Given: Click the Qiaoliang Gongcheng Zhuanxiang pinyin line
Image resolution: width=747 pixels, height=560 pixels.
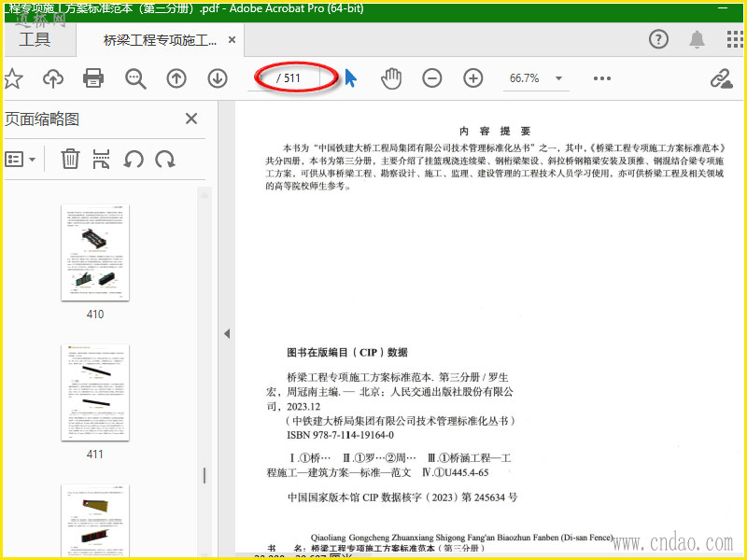Looking at the screenshot, I should [x=461, y=538].
